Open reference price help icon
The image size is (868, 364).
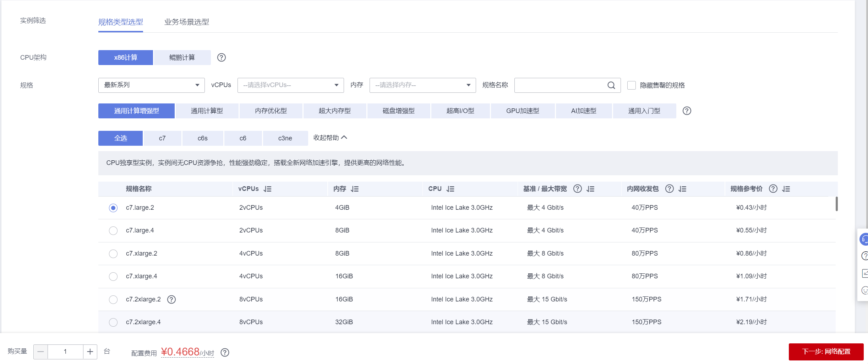point(773,189)
